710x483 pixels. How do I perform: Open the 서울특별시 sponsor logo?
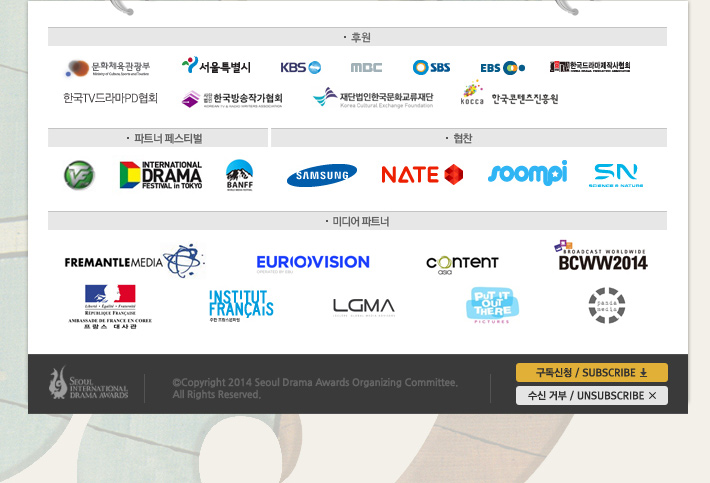[216, 67]
